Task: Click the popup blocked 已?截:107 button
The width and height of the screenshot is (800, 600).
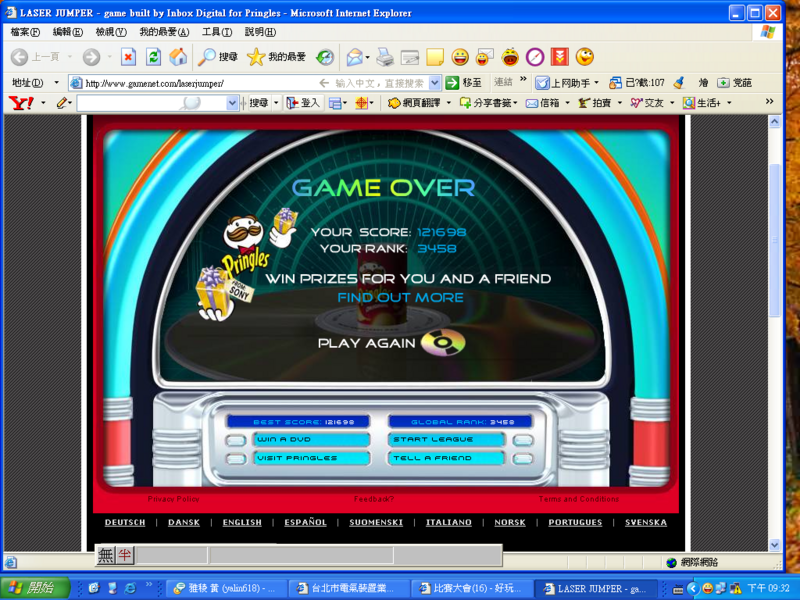Action: (637, 83)
